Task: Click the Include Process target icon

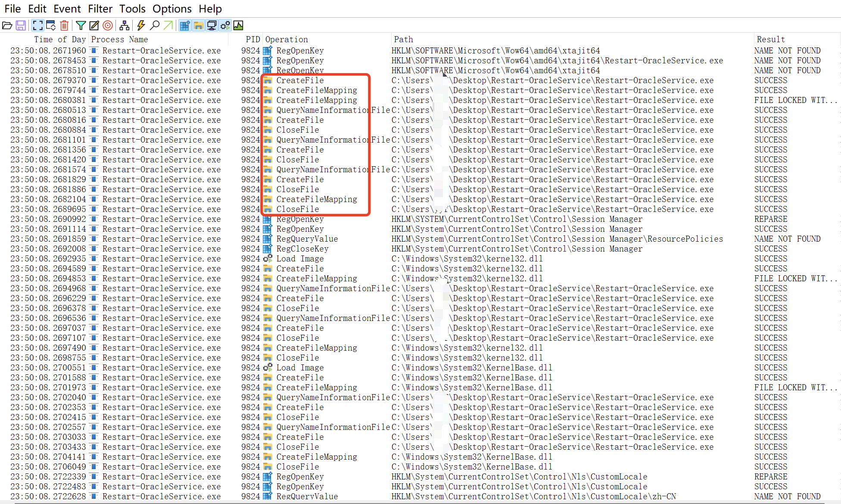Action: coord(108,26)
